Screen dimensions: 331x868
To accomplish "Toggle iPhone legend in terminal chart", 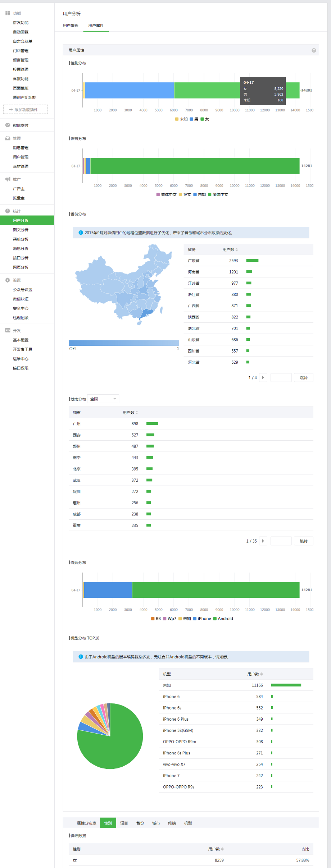I will 202,619.
